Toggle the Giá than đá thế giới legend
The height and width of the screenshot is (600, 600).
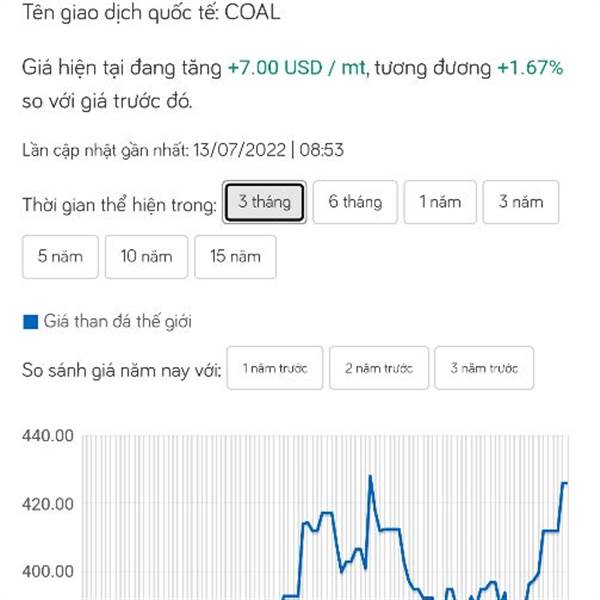click(x=117, y=321)
